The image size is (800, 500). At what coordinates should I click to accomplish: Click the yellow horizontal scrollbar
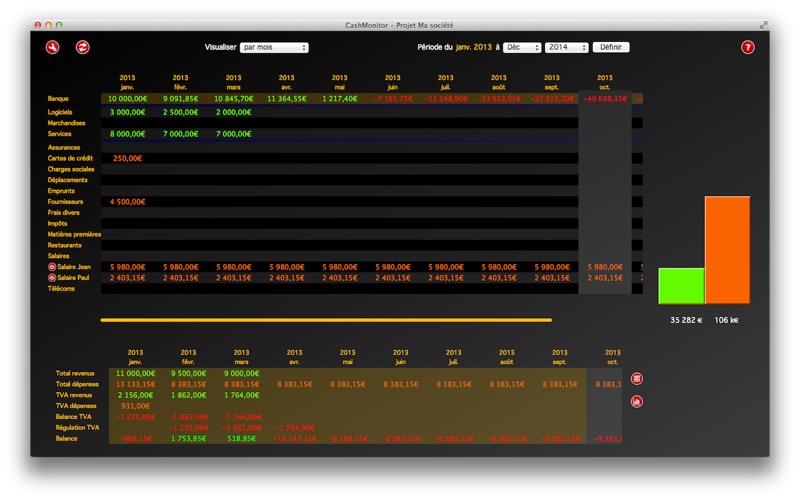(x=326, y=320)
